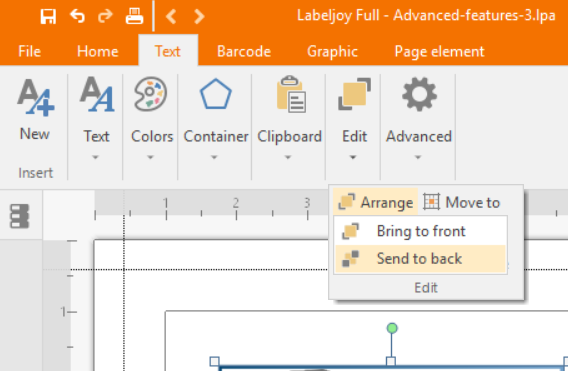Switch to the Barcode tab
Viewport: 568px width, 371px height.
click(x=244, y=51)
